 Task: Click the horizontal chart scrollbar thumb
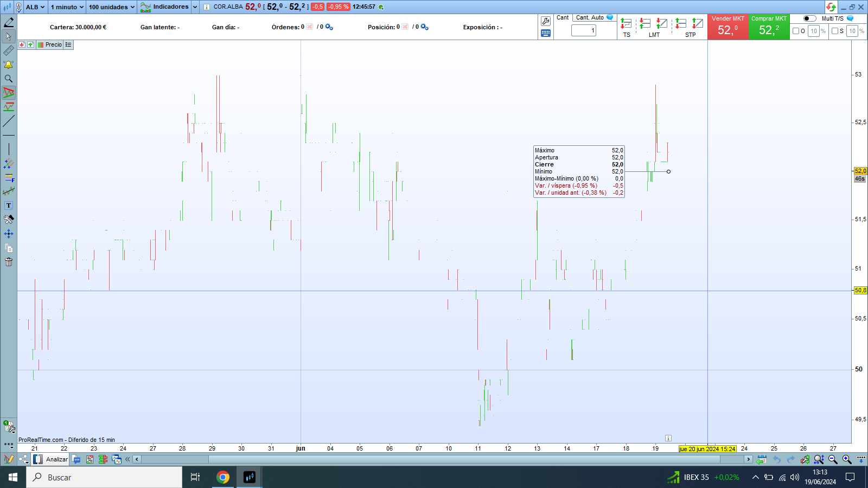tap(464, 459)
